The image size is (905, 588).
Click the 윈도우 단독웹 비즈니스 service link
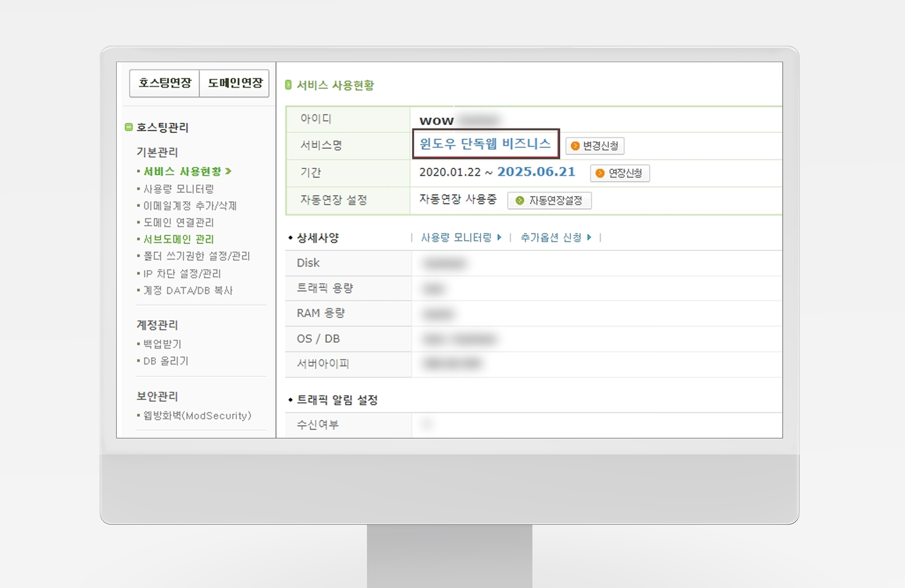[x=485, y=144]
